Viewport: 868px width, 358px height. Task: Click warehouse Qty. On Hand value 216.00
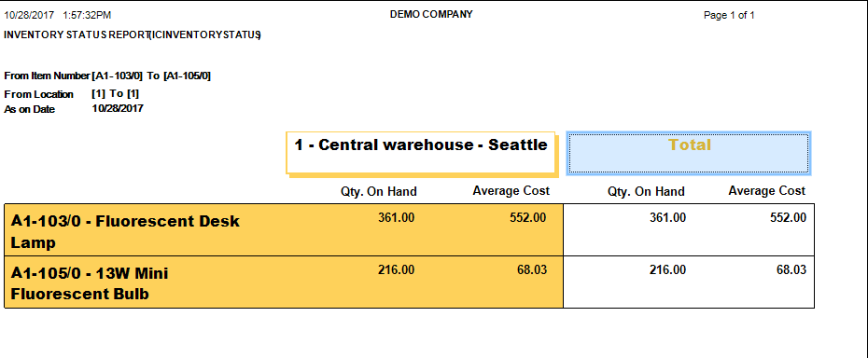coord(396,270)
